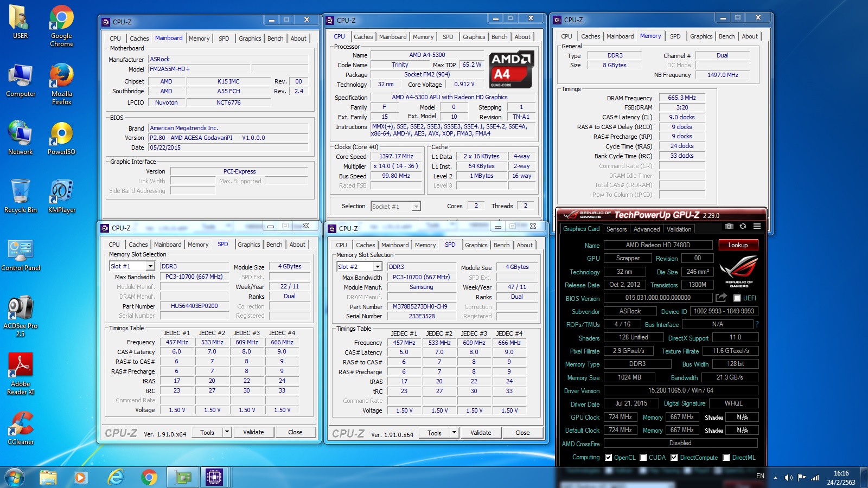Toggle the CUDA checkbox
The image size is (868, 488).
(x=643, y=458)
